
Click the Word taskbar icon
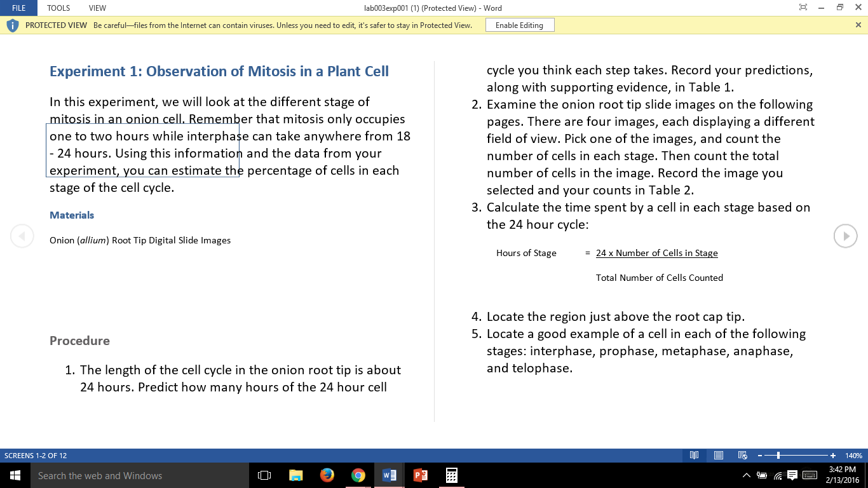coord(390,475)
